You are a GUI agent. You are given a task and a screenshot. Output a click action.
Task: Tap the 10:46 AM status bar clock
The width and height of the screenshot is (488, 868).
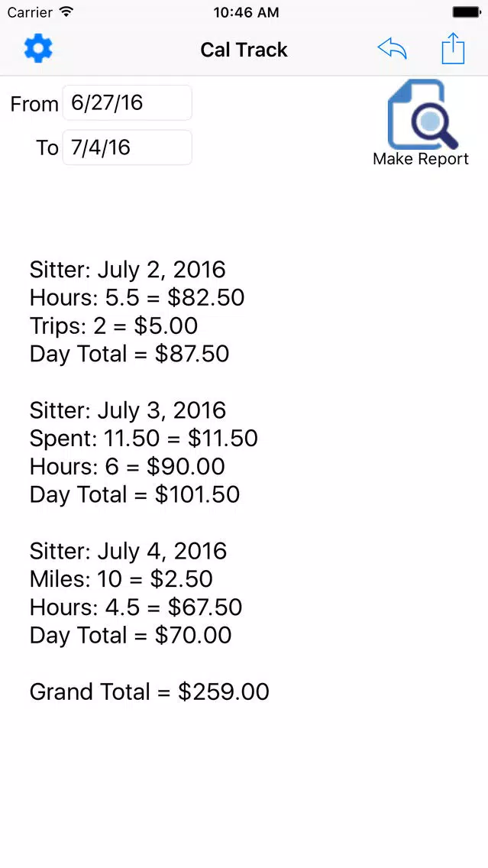(x=246, y=12)
